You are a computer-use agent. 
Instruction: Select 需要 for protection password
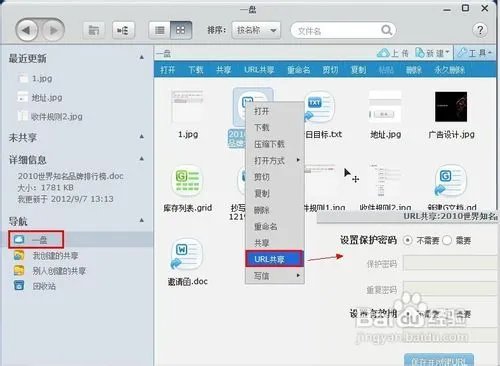coord(447,240)
